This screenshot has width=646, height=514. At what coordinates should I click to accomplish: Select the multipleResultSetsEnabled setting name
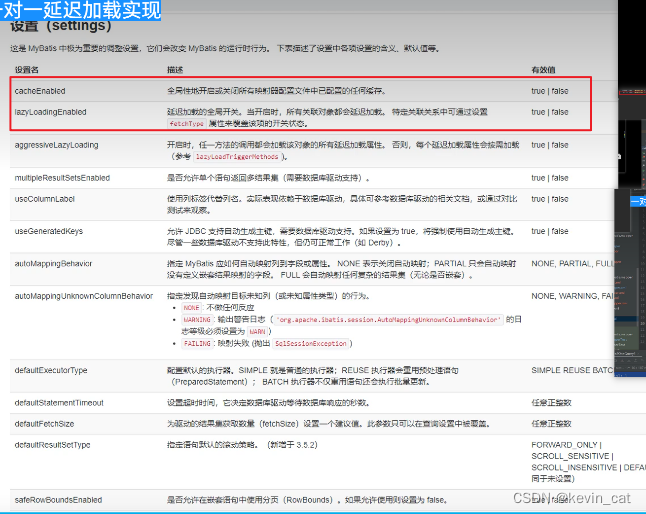[62, 178]
